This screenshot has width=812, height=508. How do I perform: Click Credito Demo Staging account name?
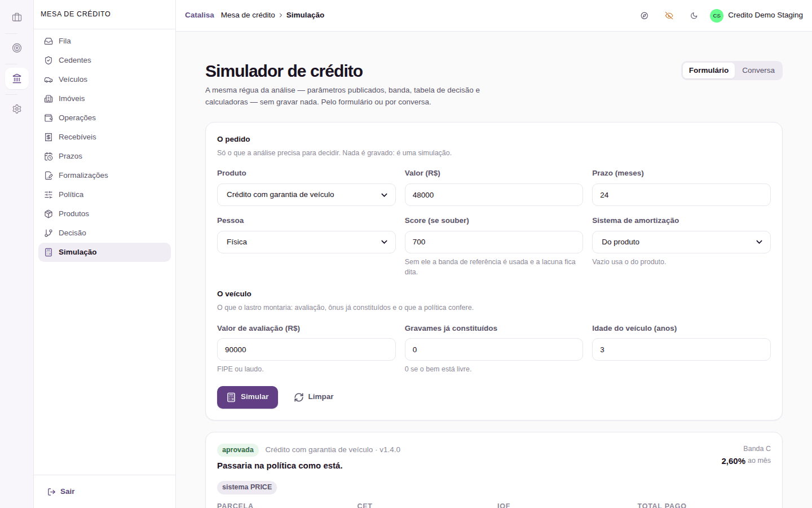click(765, 15)
